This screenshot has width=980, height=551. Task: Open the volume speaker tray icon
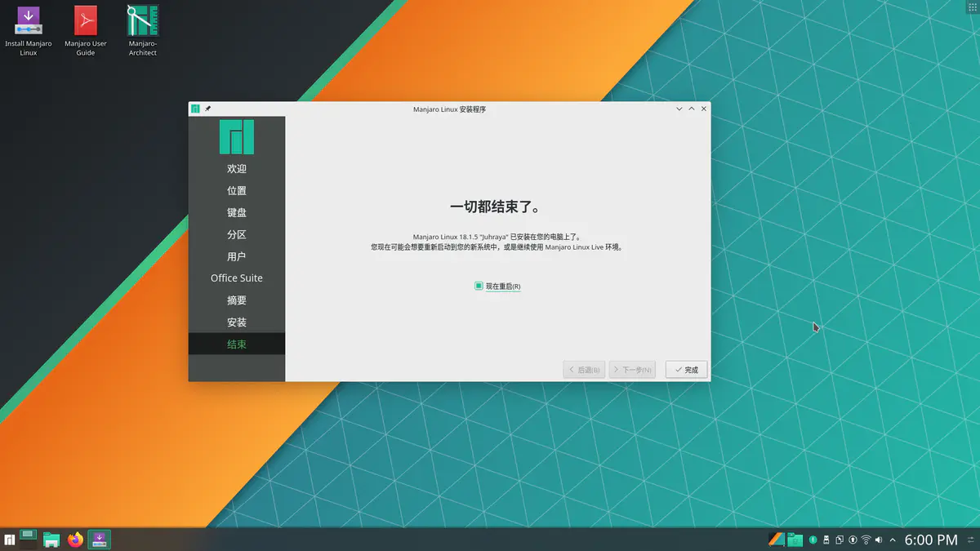tap(879, 540)
